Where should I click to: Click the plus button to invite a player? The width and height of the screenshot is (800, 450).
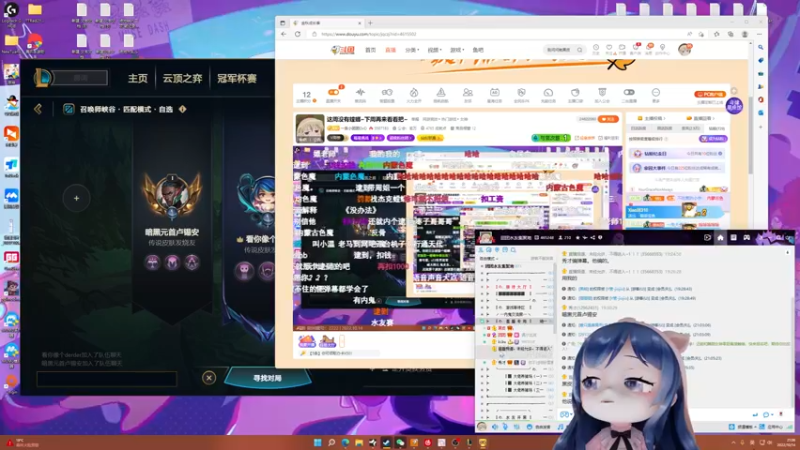pos(77,198)
